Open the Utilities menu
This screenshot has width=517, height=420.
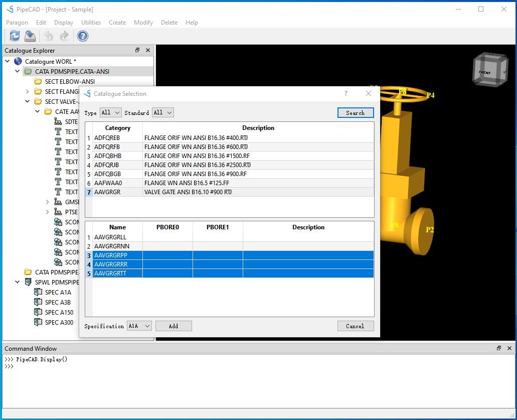[91, 23]
